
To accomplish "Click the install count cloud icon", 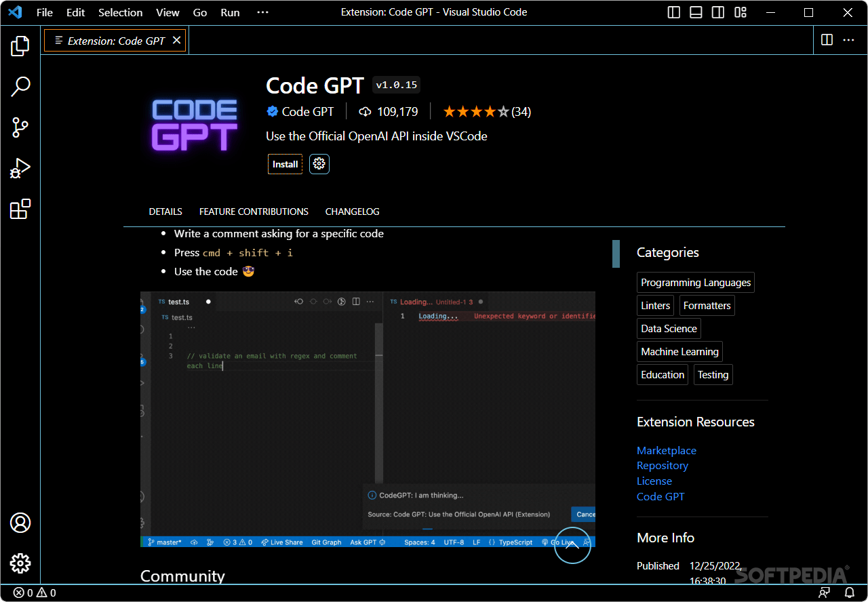I will (366, 112).
